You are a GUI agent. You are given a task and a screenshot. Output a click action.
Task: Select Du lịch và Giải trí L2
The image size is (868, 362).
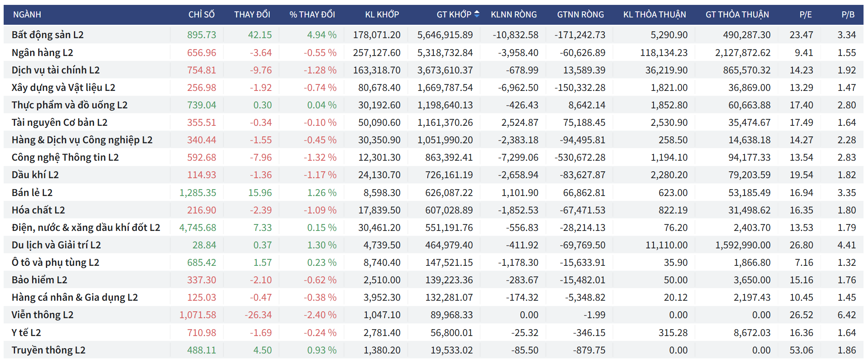point(56,245)
